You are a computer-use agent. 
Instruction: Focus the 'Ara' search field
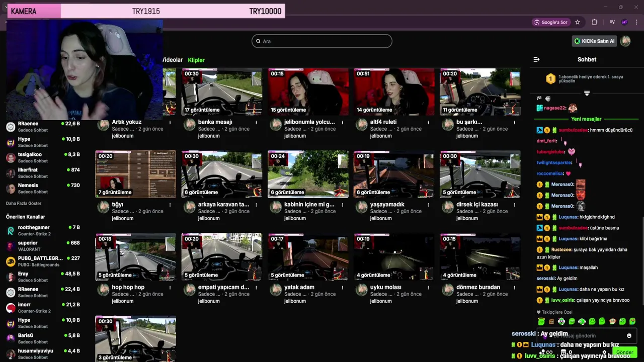pyautogui.click(x=322, y=41)
